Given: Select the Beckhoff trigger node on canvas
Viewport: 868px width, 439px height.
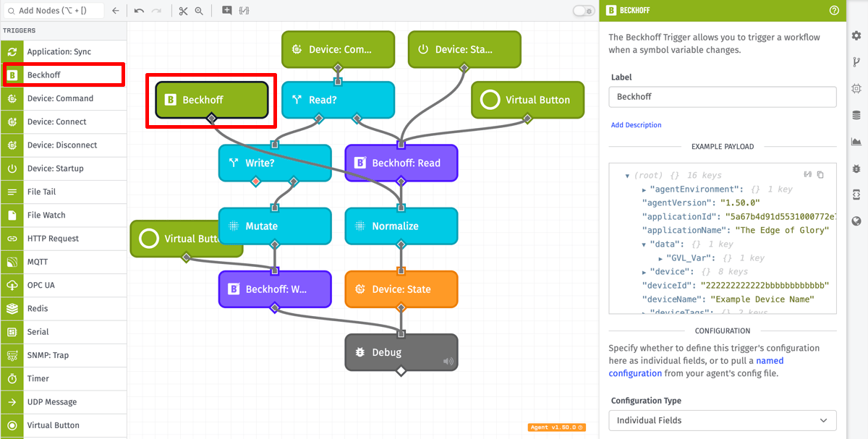Looking at the screenshot, I should (212, 100).
